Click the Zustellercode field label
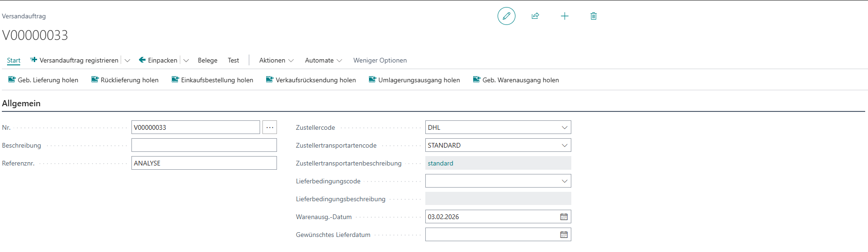Viewport: 868px width, 252px height. (315, 127)
